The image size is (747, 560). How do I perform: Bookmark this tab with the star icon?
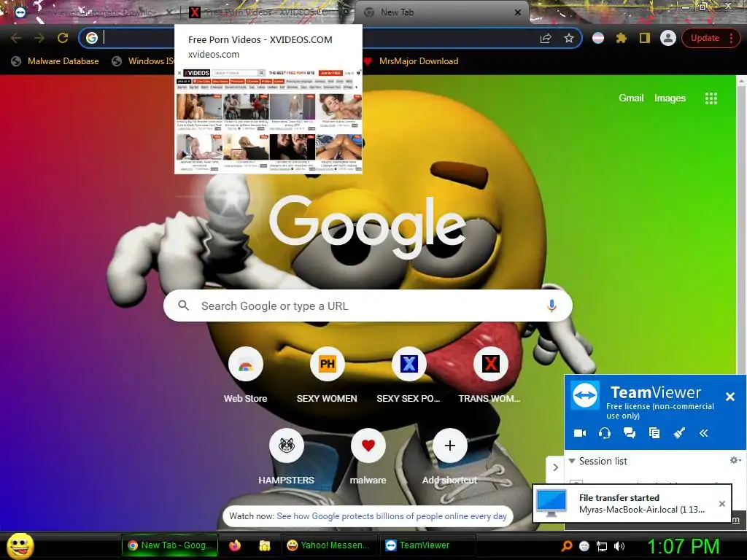pyautogui.click(x=569, y=38)
